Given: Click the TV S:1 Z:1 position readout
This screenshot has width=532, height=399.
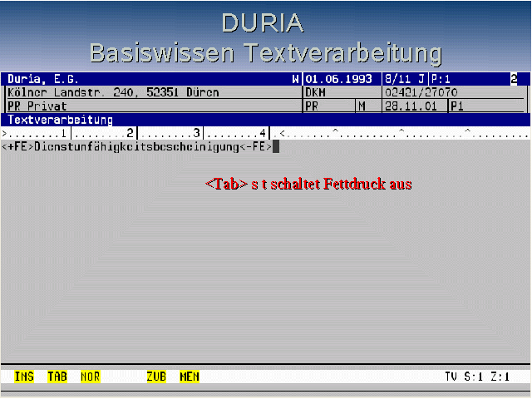Looking at the screenshot, I should pos(477,377).
